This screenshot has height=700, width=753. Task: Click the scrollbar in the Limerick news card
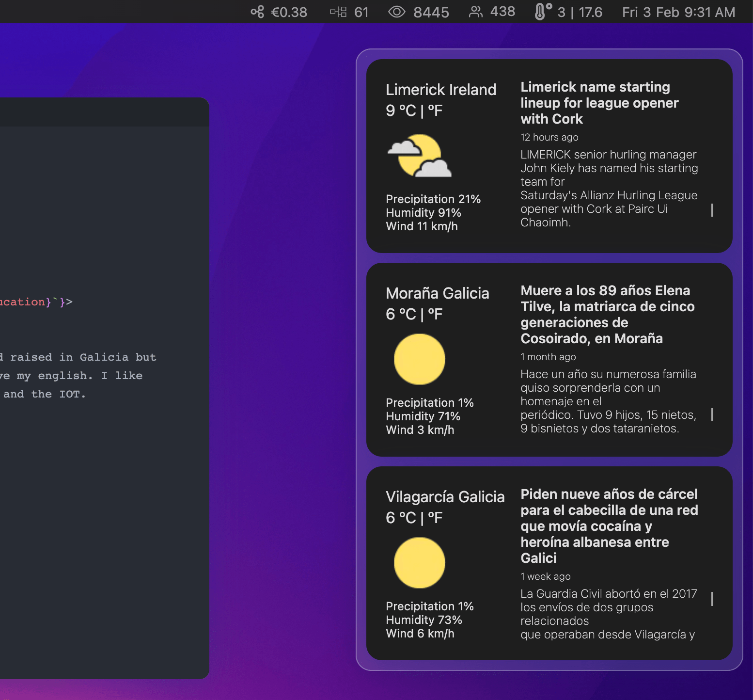pos(712,210)
